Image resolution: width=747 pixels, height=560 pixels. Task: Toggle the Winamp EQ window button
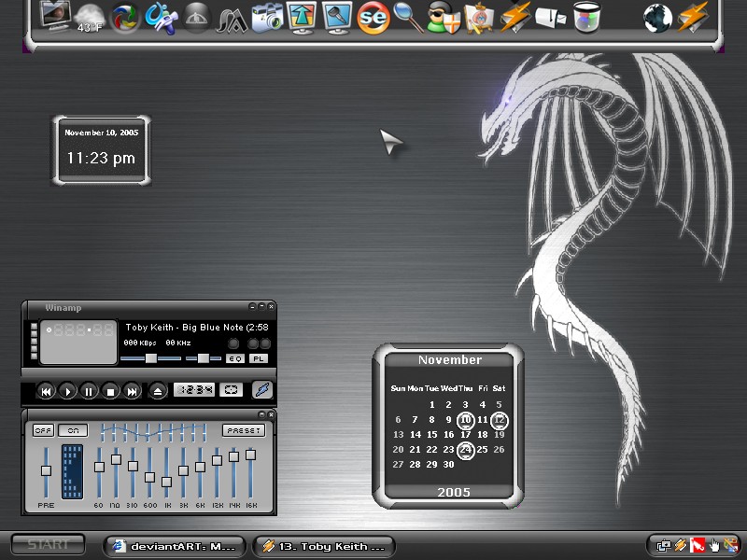[x=235, y=358]
